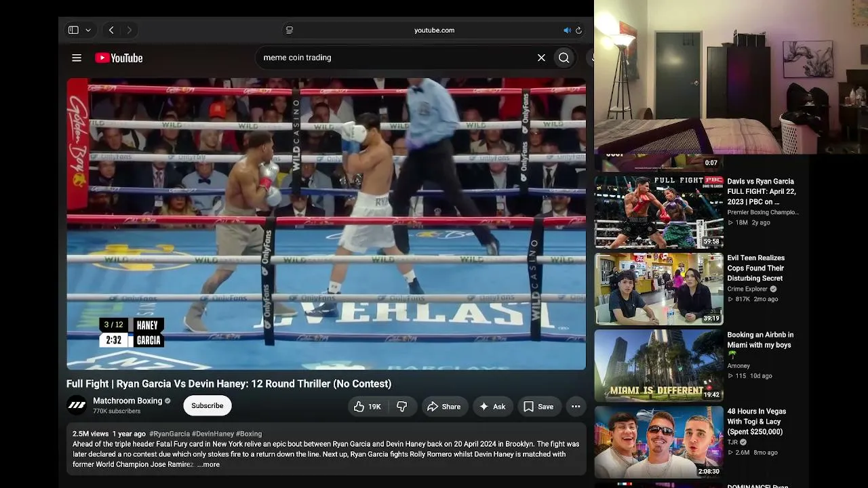Open the Ask feature for this video

[x=492, y=406]
